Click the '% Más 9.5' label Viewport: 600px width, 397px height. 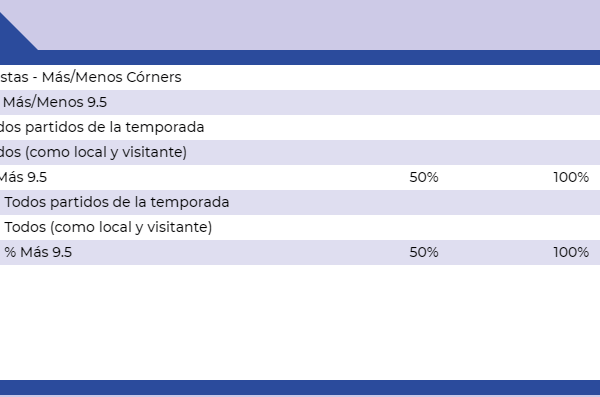point(38,252)
